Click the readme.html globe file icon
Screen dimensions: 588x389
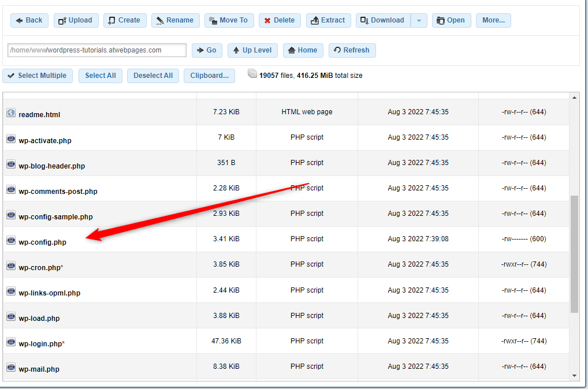tap(11, 113)
